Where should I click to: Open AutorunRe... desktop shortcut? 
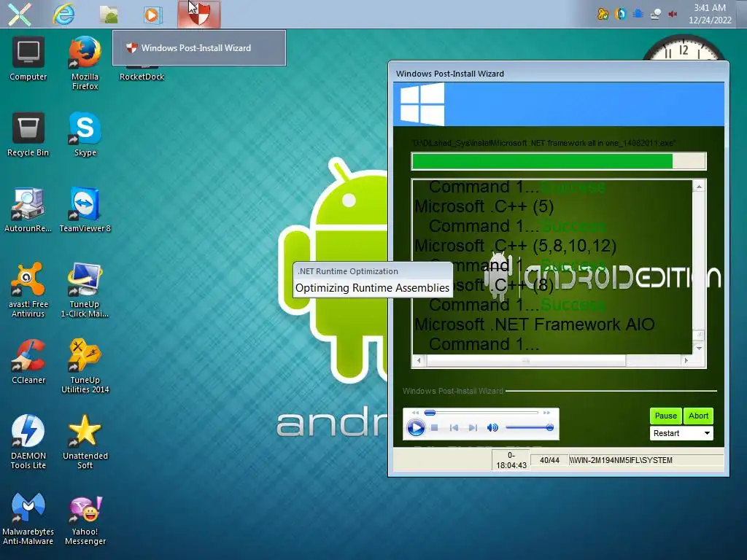coord(28,211)
